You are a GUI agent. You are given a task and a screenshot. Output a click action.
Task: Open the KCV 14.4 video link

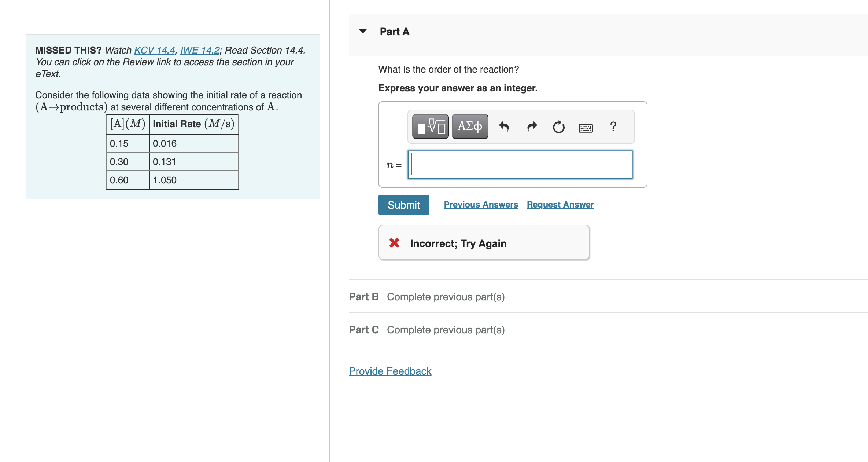[x=154, y=50]
